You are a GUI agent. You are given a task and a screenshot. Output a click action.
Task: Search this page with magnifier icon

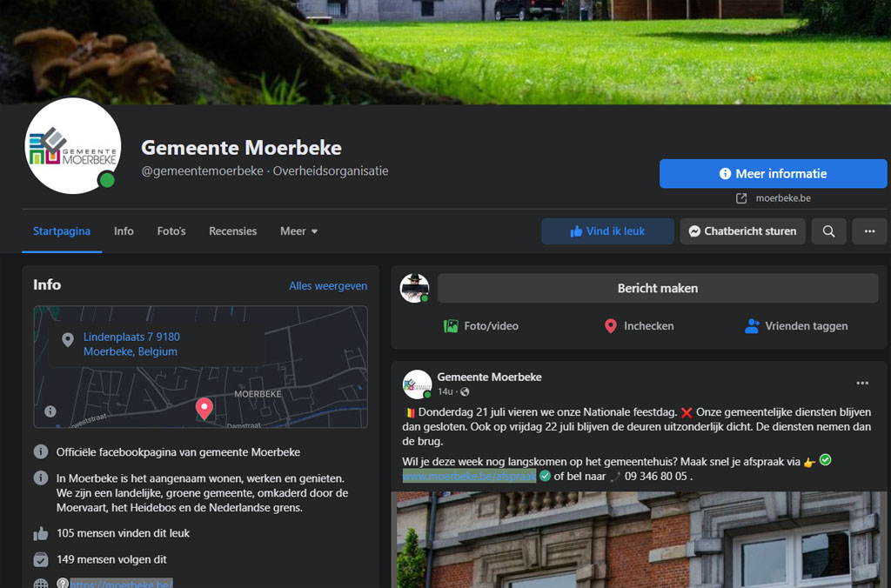coord(828,231)
